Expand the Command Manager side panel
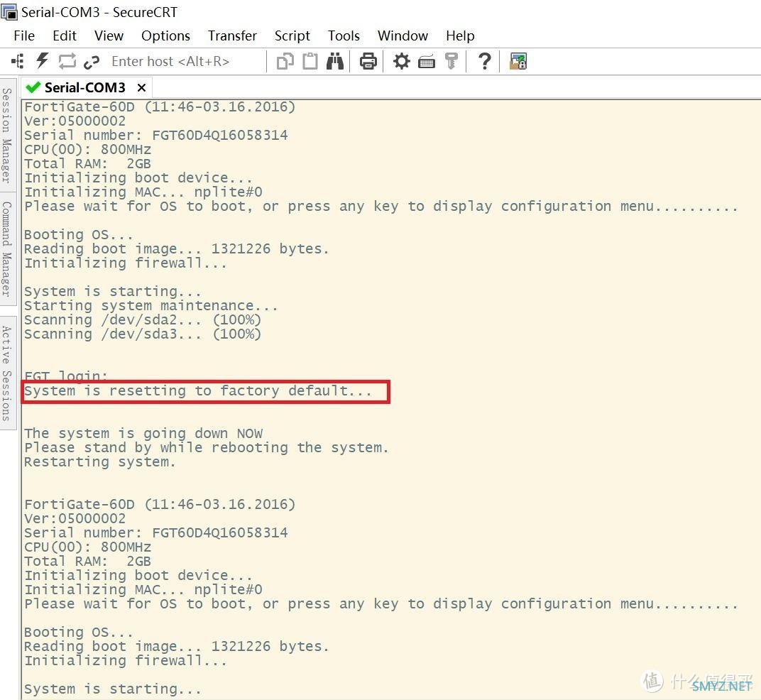The image size is (761, 700). coord(6,248)
